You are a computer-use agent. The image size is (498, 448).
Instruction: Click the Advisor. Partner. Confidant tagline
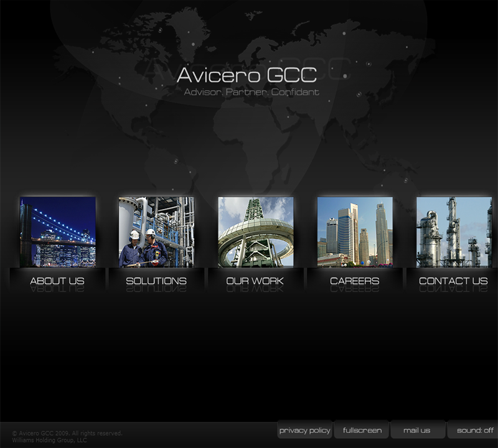point(251,92)
